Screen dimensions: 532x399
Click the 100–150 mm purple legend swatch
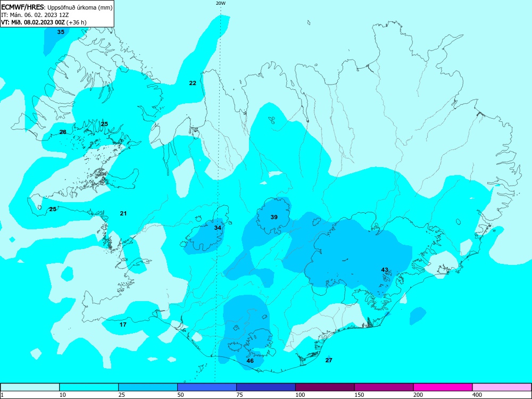[325, 387]
